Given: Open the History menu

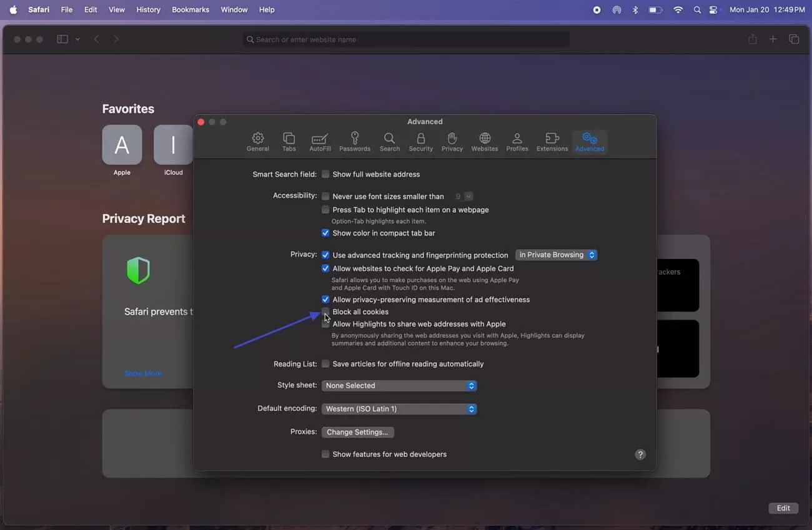Looking at the screenshot, I should 148,9.
